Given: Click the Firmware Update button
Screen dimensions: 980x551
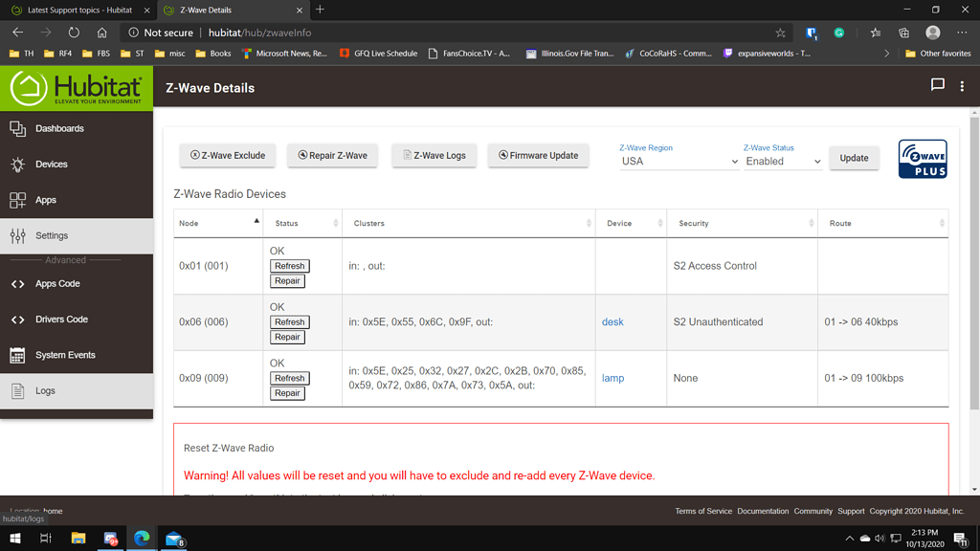Looking at the screenshot, I should (538, 156).
